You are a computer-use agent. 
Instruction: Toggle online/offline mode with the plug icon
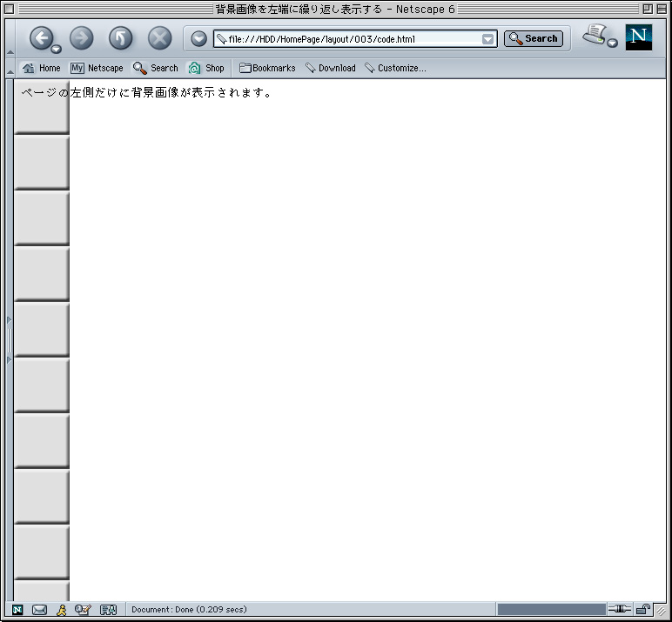point(619,609)
